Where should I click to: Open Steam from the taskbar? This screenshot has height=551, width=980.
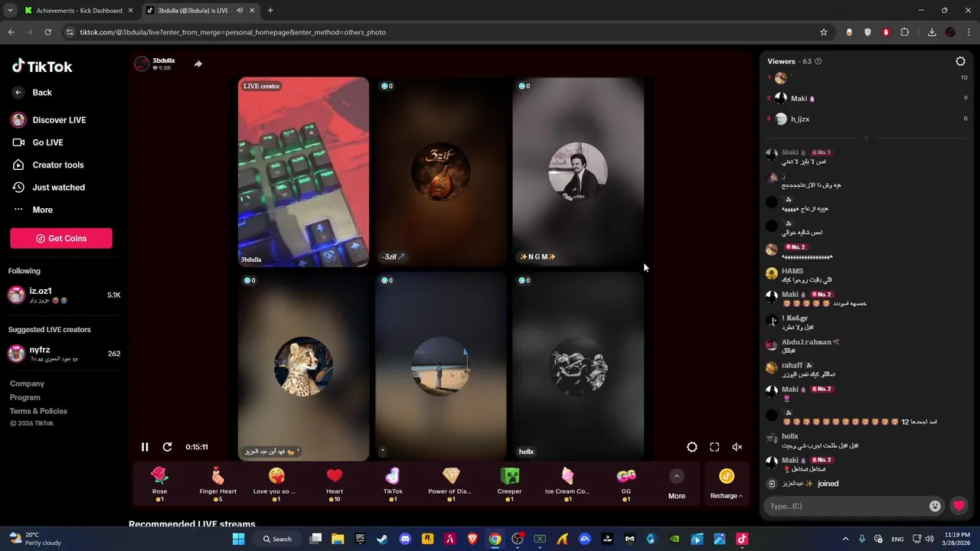tap(382, 539)
